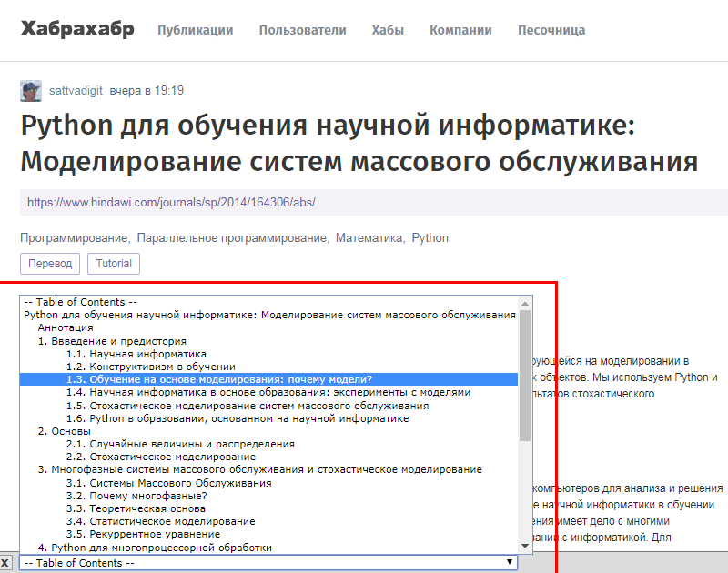Select '1.6. Python в образовании' entry

click(268, 418)
